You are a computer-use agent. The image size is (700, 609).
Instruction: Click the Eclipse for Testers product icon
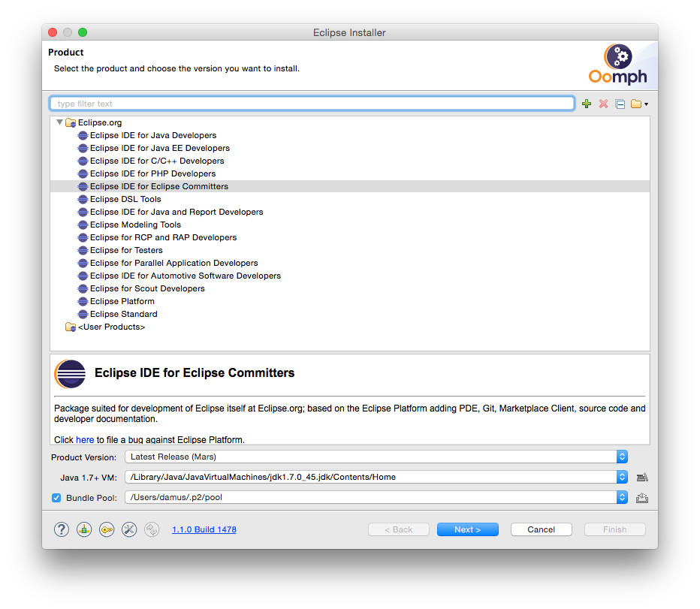(83, 251)
